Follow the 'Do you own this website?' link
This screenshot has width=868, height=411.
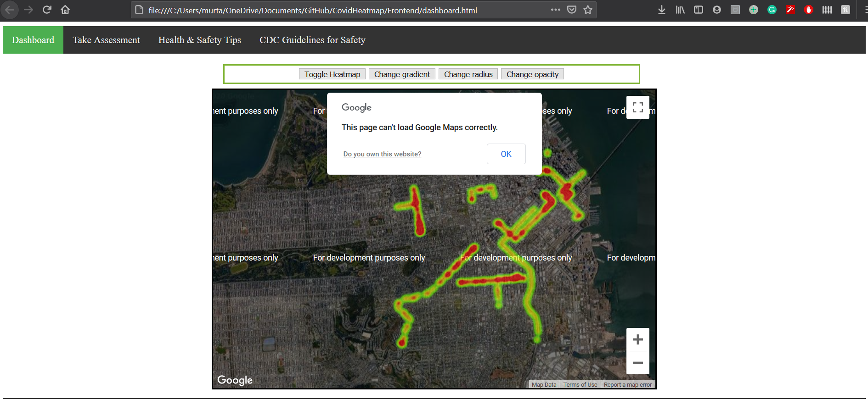(x=382, y=154)
